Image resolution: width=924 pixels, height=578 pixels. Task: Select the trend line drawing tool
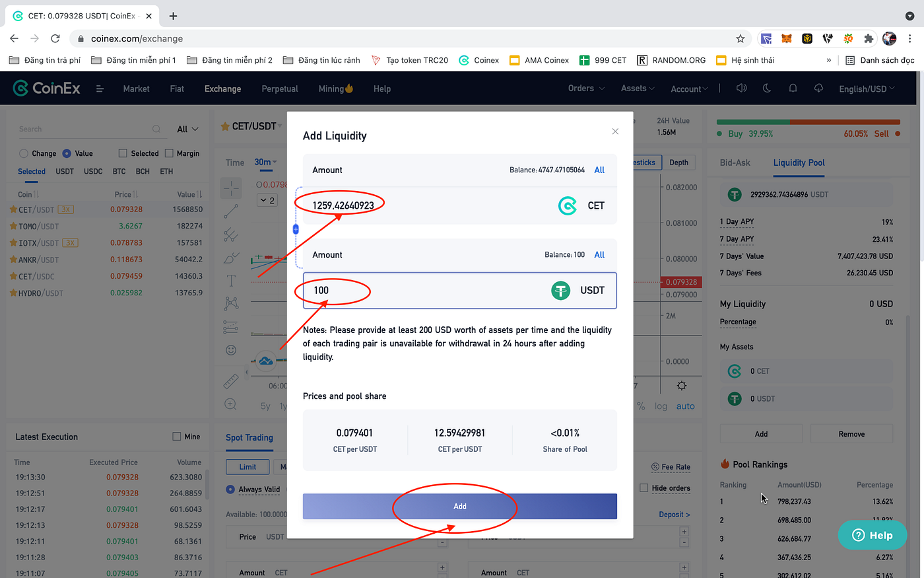(231, 211)
